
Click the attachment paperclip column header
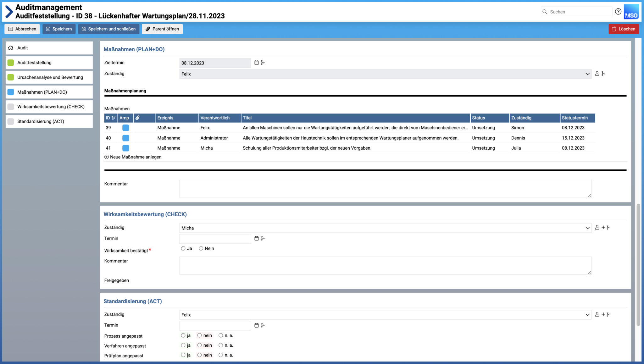[137, 118]
